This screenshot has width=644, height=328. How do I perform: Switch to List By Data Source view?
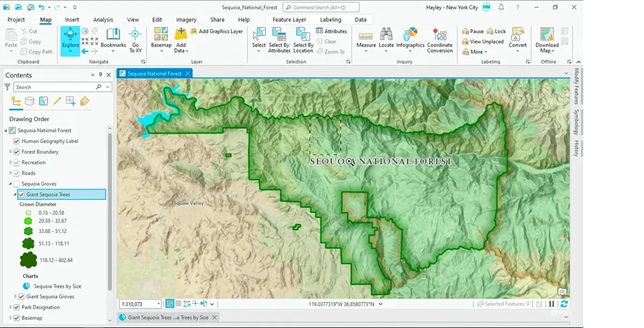tap(30, 101)
